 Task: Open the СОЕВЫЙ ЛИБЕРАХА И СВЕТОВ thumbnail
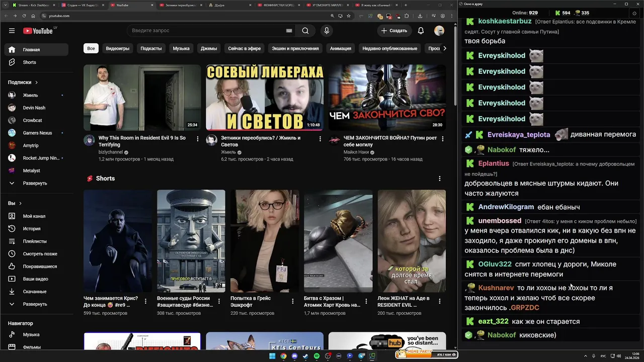coord(265,97)
